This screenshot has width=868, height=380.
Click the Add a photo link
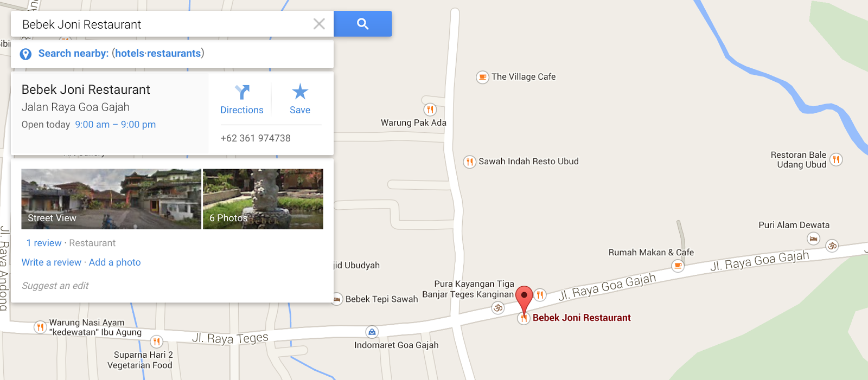click(x=114, y=262)
